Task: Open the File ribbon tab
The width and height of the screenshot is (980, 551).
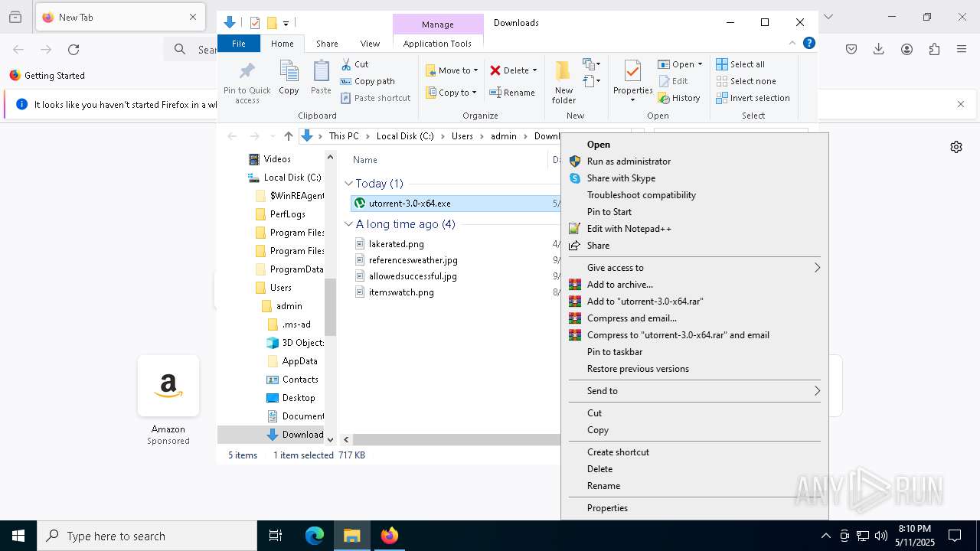Action: click(239, 44)
